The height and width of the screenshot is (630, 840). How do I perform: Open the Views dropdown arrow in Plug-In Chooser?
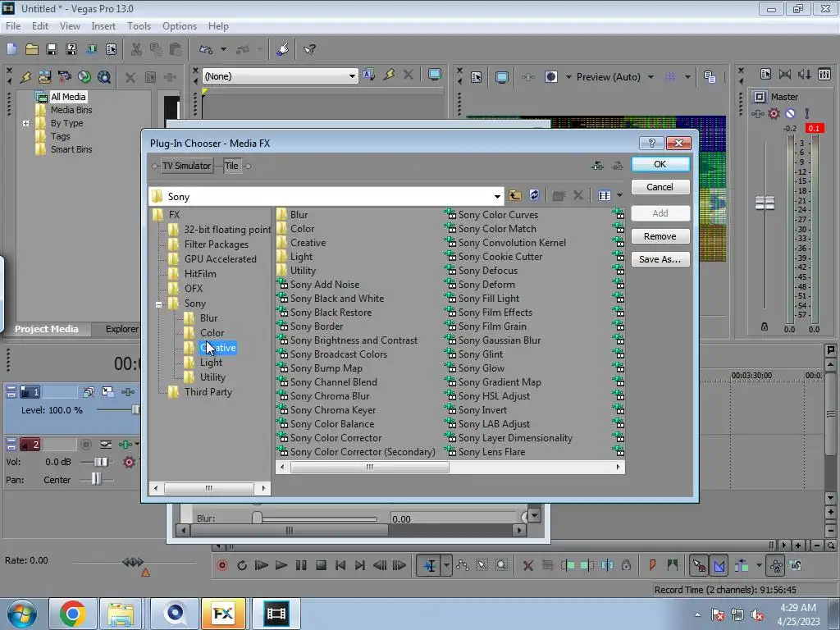(620, 195)
